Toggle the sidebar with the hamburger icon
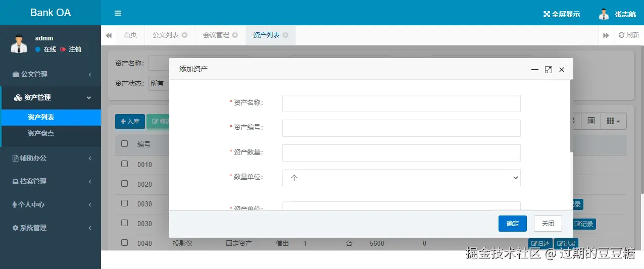 [118, 13]
